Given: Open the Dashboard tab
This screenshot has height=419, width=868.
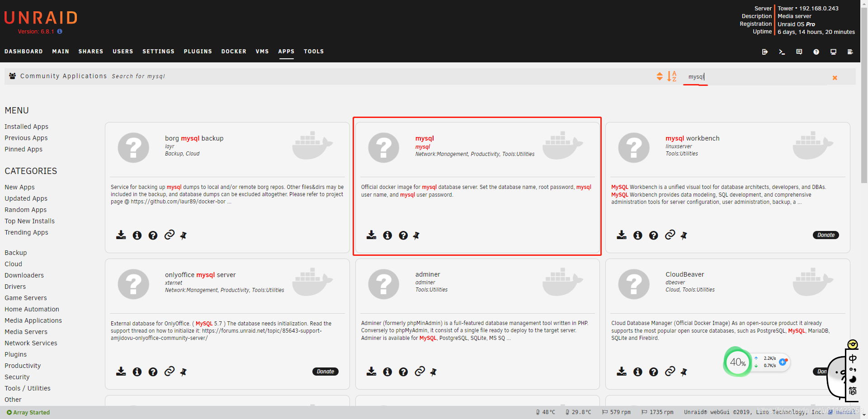Looking at the screenshot, I should point(24,52).
